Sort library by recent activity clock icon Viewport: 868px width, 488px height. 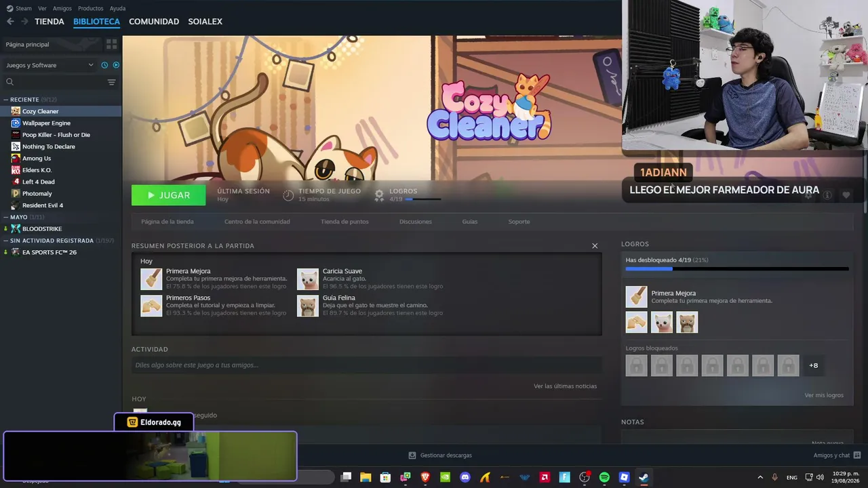pyautogui.click(x=104, y=65)
